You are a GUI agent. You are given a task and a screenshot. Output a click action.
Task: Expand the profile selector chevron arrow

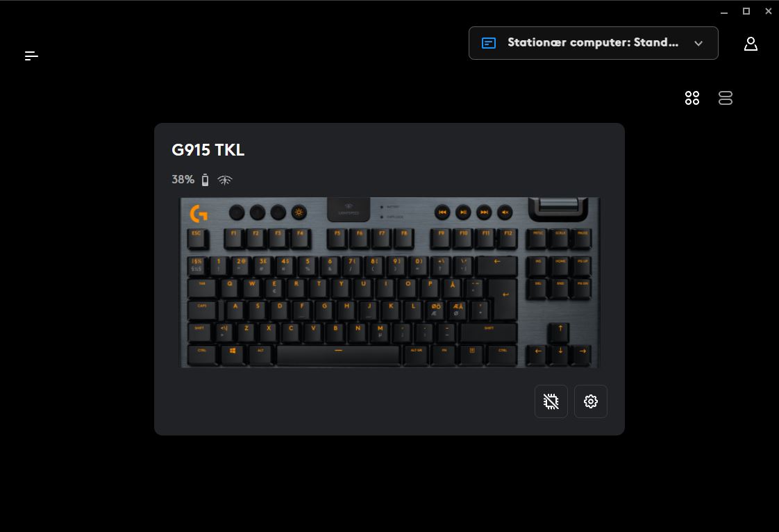tap(698, 43)
